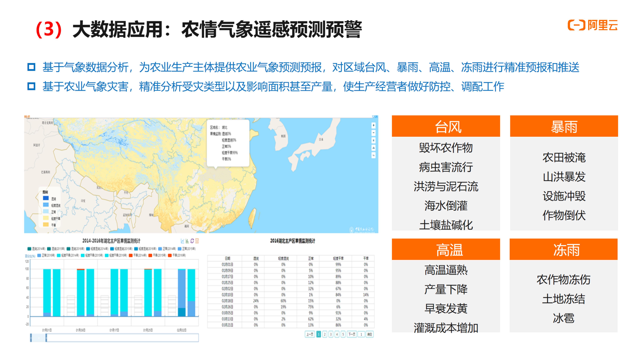Toggle the 轻度湿润(2014年) legend series
The height and width of the screenshot is (362, 644).
pos(97,249)
